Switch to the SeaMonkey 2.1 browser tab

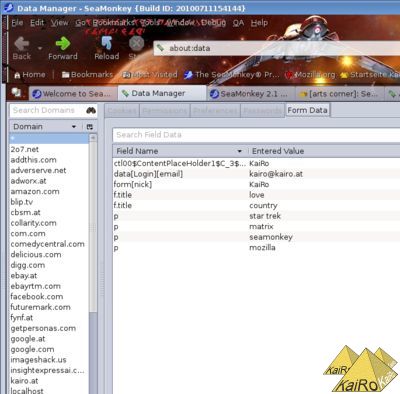pos(250,94)
